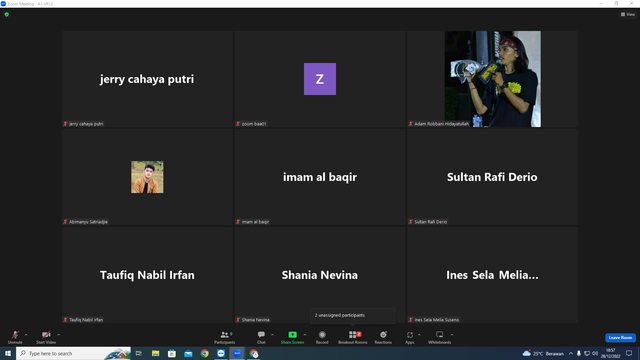Start recording with the Record button
Image resolution: width=640 pixels, height=360 pixels.
(x=322, y=337)
